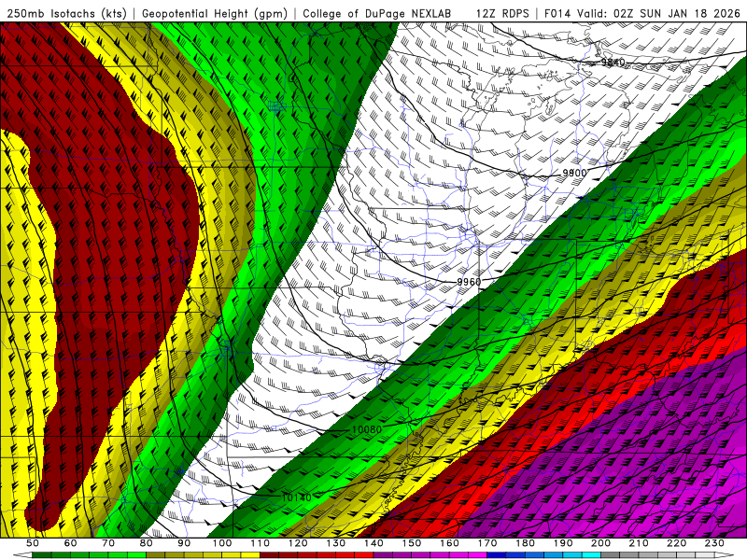Click the 180 label on the color scale
Image resolution: width=747 pixels, height=560 pixels.
click(x=525, y=543)
